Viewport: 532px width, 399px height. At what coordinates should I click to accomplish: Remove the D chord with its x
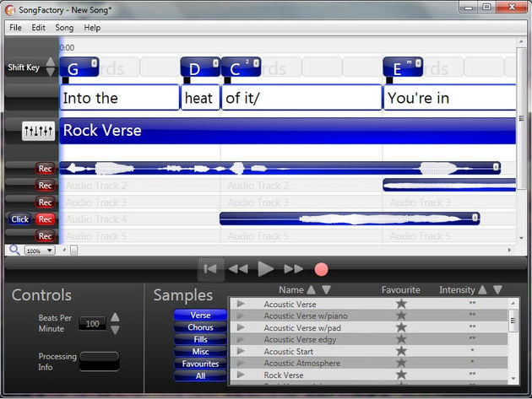point(215,62)
